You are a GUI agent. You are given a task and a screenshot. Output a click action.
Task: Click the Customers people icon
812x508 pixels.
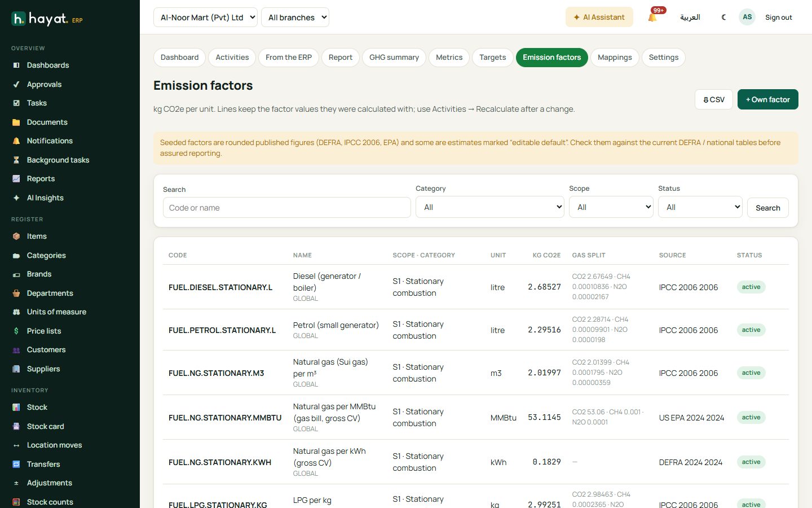pos(16,350)
